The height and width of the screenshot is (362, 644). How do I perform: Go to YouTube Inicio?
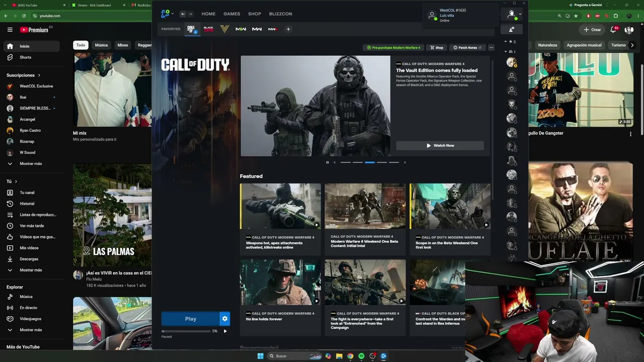tap(30, 46)
